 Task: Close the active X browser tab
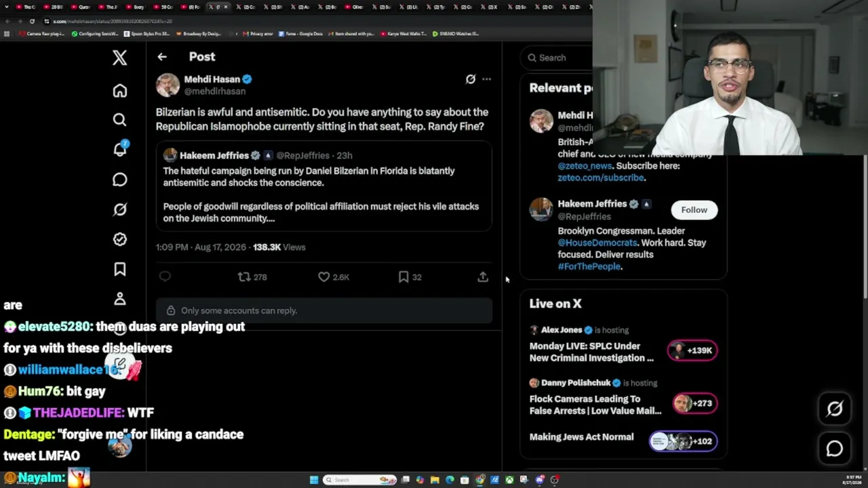[226, 7]
